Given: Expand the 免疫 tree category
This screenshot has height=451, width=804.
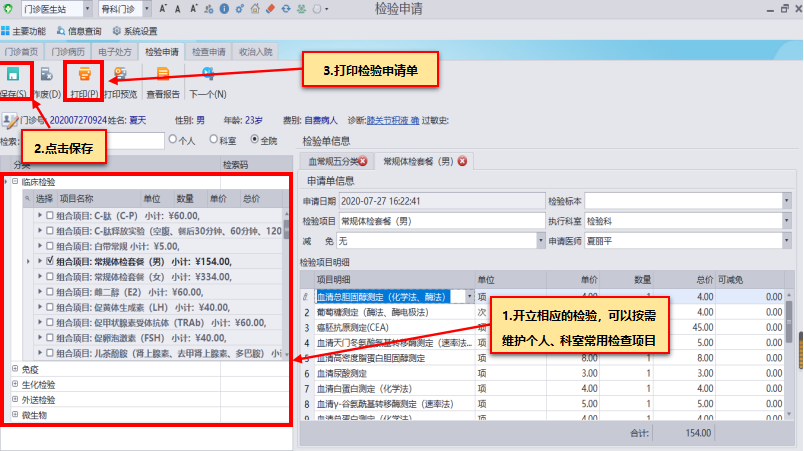Looking at the screenshot, I should 15,368.
